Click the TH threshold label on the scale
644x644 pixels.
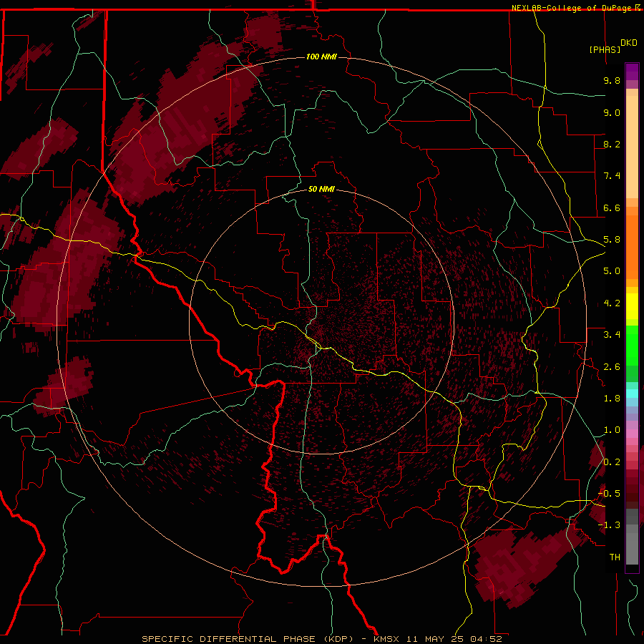[x=615, y=557]
